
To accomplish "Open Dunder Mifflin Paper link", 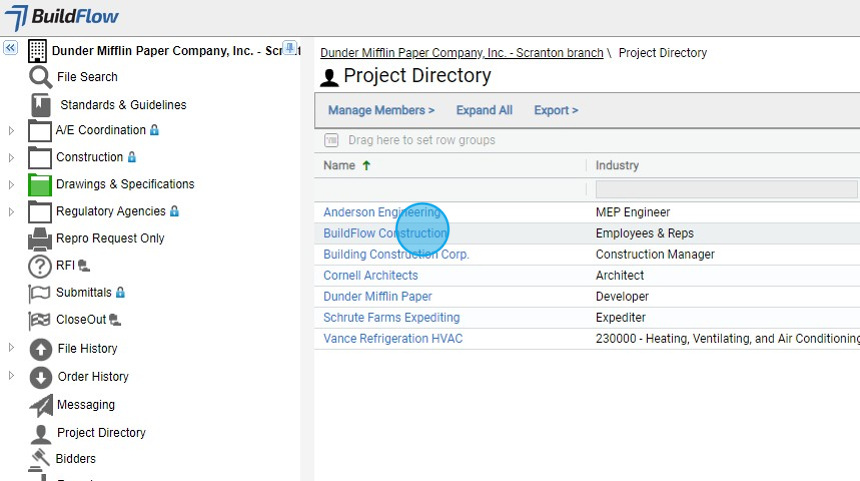I will 377,297.
